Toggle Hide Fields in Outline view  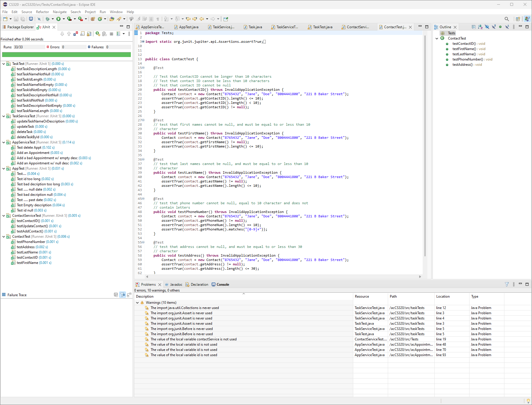[x=487, y=27]
